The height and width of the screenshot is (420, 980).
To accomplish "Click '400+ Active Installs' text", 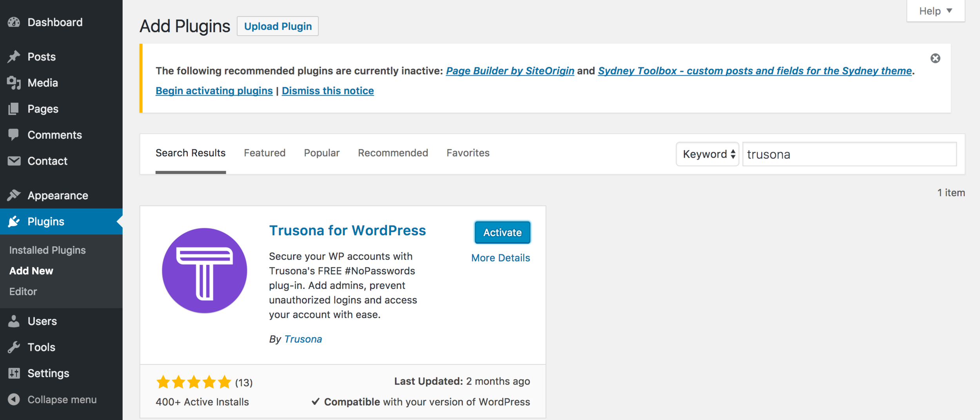I will 202,402.
